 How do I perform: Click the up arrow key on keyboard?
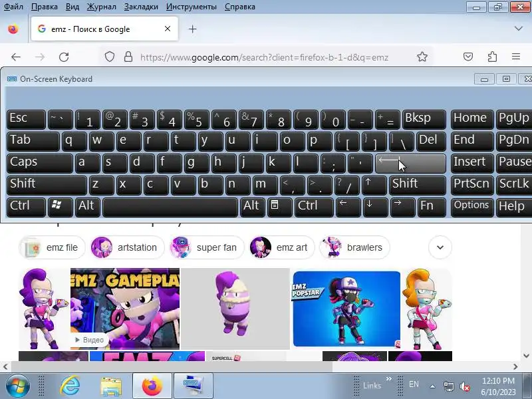tap(374, 186)
